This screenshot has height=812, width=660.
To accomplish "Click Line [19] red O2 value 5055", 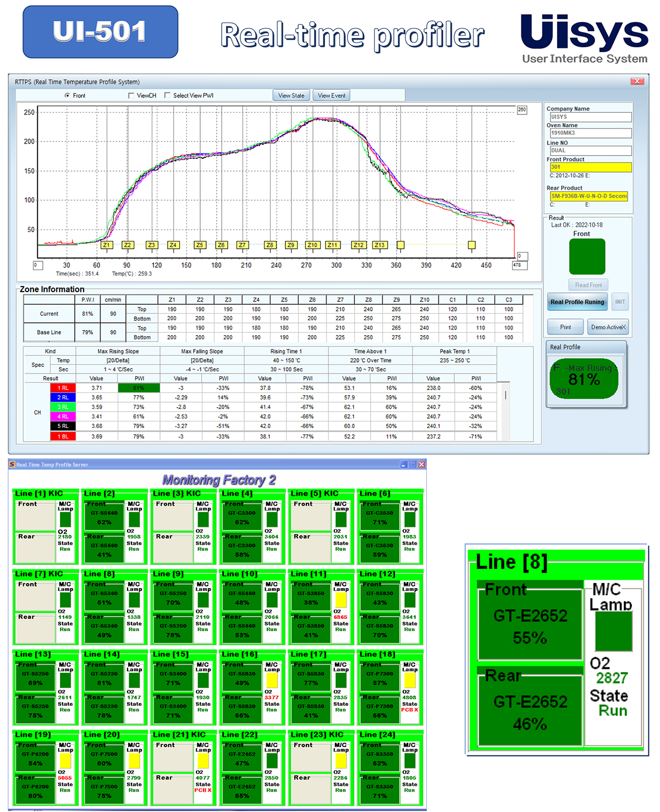I will point(65,778).
